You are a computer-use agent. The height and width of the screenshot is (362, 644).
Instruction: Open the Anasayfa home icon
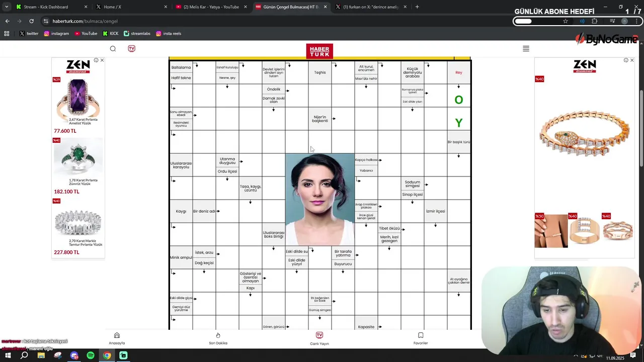(x=117, y=335)
